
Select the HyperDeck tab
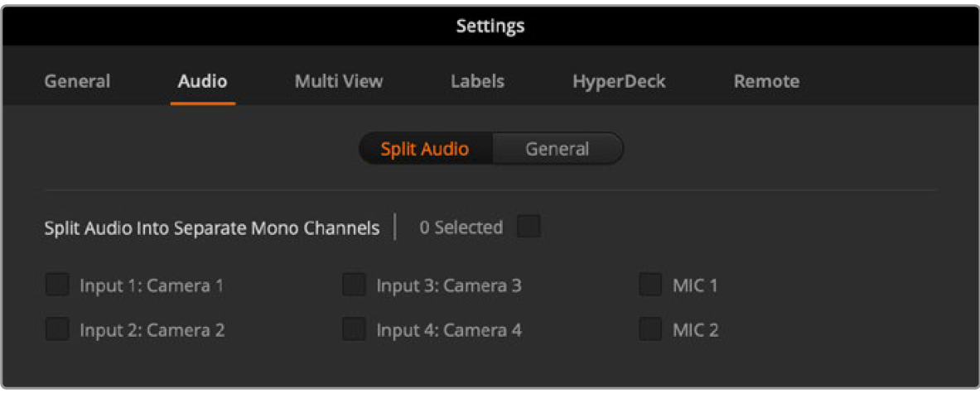point(619,81)
